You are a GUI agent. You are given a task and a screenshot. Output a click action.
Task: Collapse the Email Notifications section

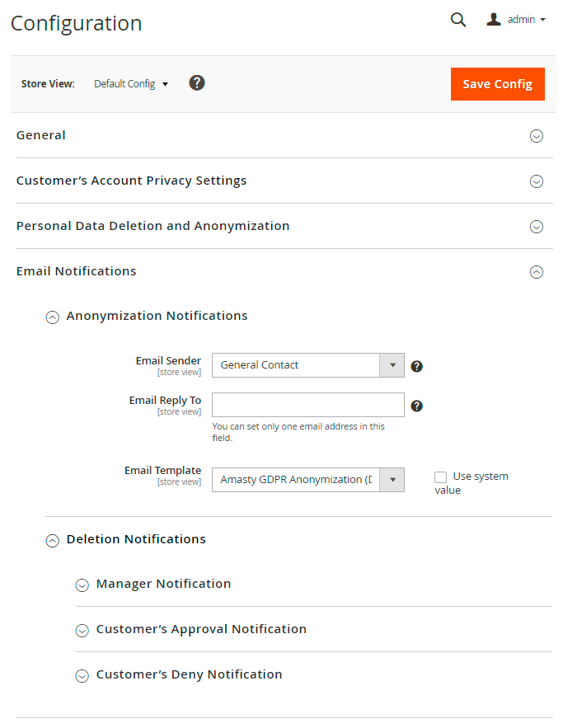(537, 272)
